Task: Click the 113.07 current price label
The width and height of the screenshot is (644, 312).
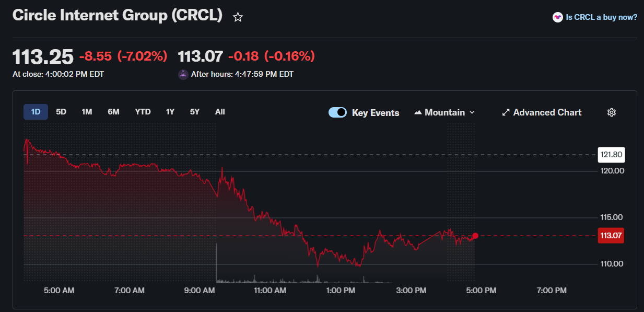Action: point(611,236)
